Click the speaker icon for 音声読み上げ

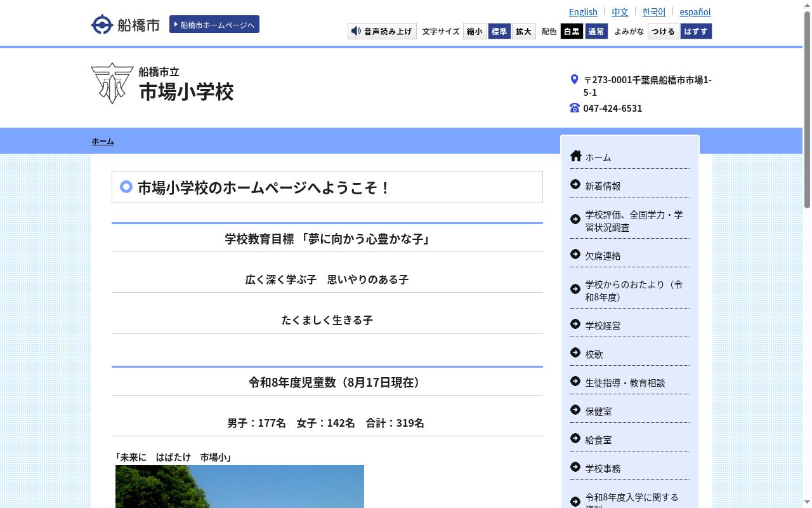tap(356, 31)
